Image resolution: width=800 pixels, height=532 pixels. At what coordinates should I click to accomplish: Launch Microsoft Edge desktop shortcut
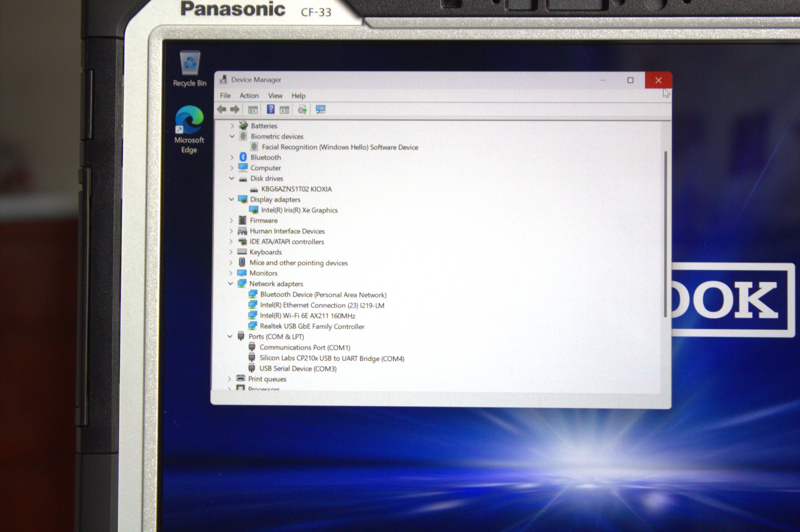pos(189,130)
